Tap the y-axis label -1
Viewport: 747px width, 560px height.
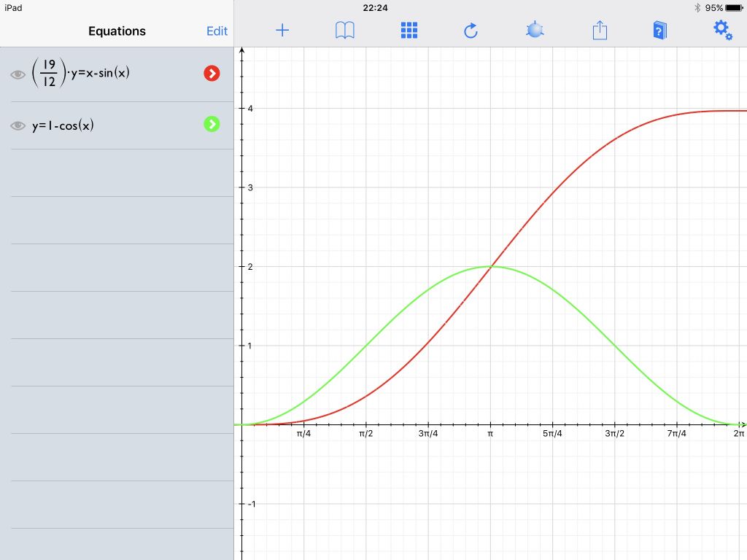pyautogui.click(x=252, y=504)
